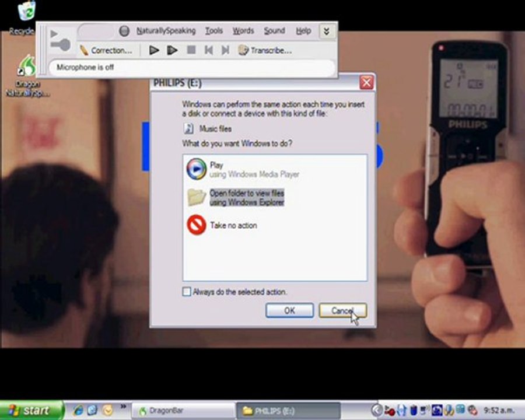
Task: Switch to DragonBar taskbar button
Action: pos(183,411)
